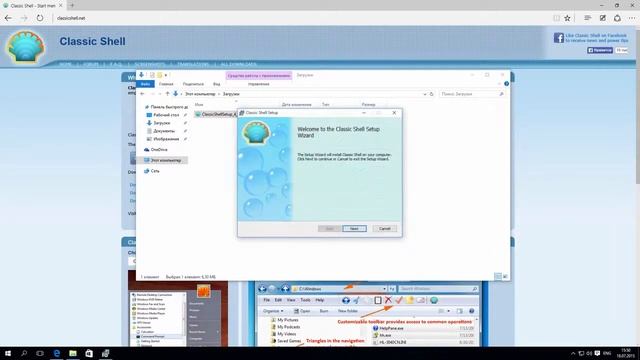Open a new browser tab
640x360 pixels.
click(x=71, y=6)
